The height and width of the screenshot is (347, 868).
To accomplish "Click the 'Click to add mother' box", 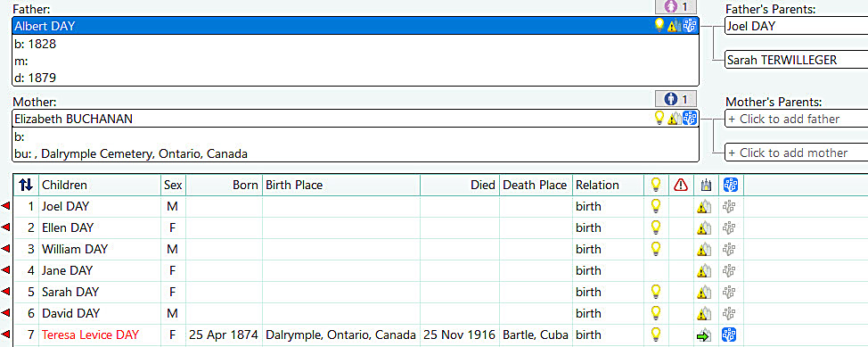I will click(796, 153).
